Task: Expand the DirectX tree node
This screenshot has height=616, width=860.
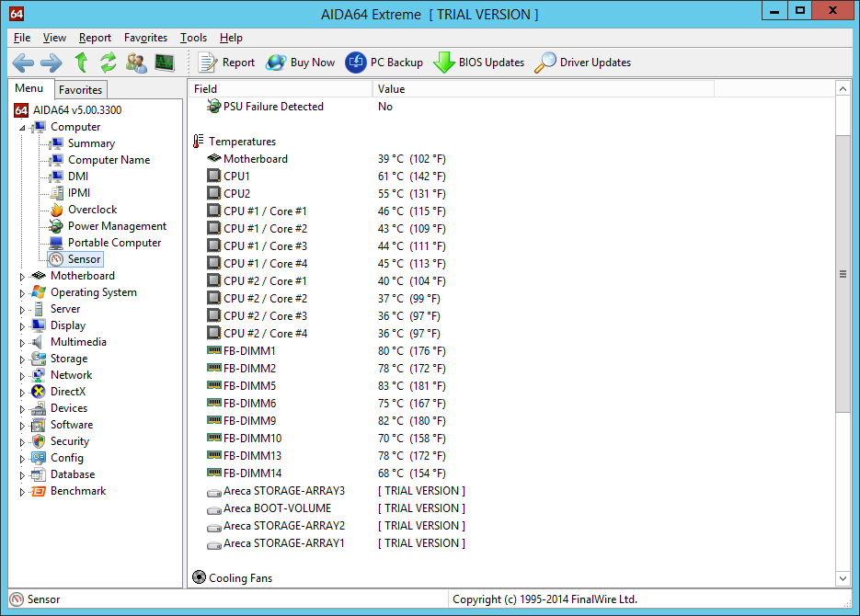Action: pos(22,393)
